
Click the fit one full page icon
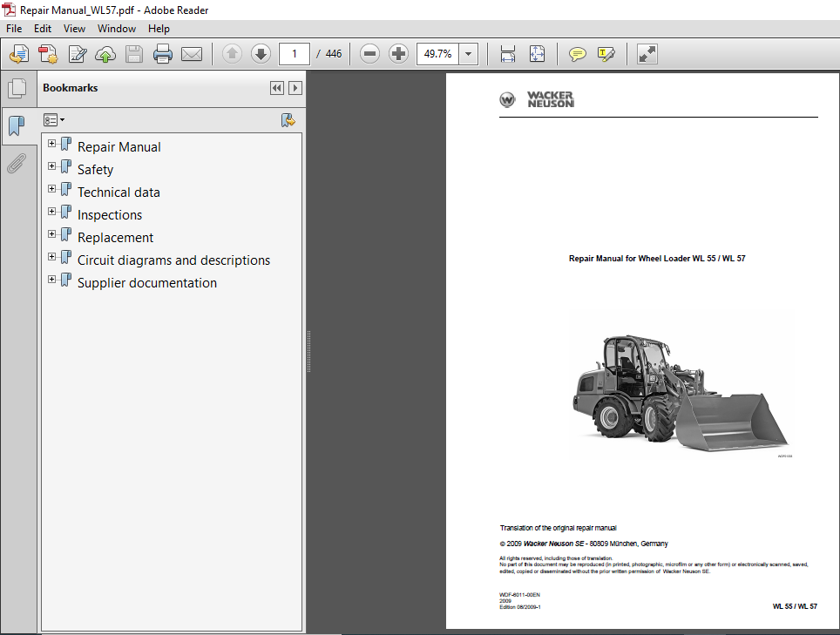(537, 54)
